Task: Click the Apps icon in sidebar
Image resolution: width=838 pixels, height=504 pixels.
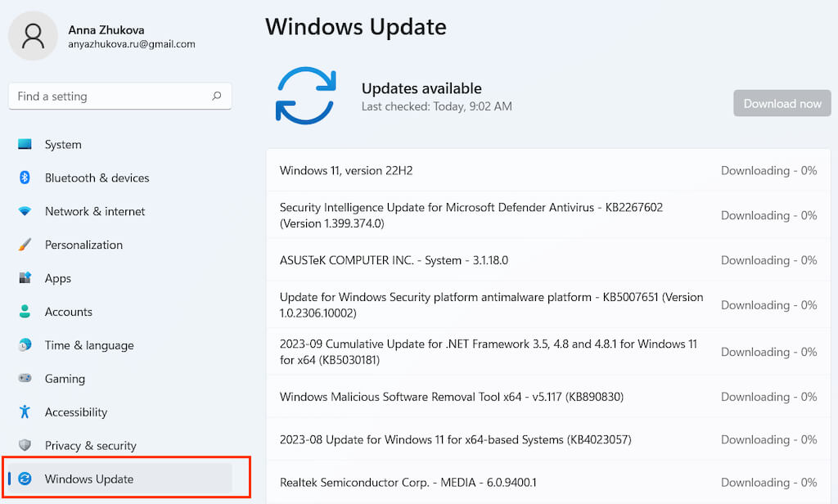Action: pos(25,278)
